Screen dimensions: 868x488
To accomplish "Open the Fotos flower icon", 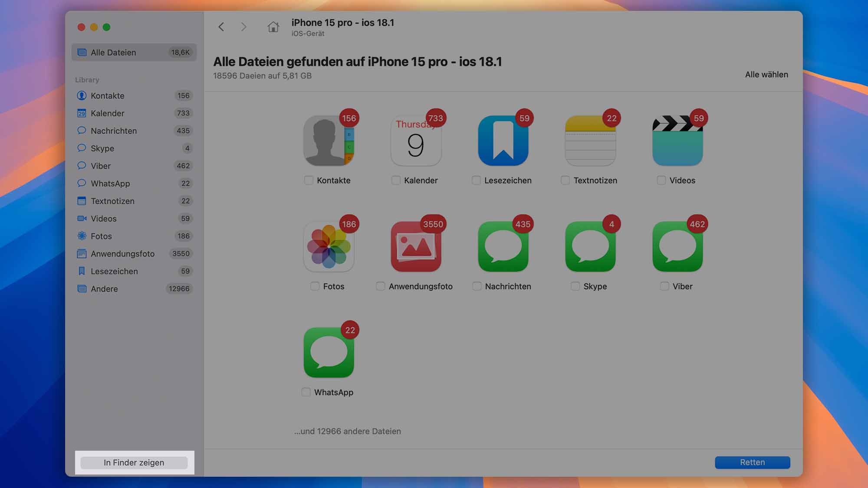I will [329, 246].
